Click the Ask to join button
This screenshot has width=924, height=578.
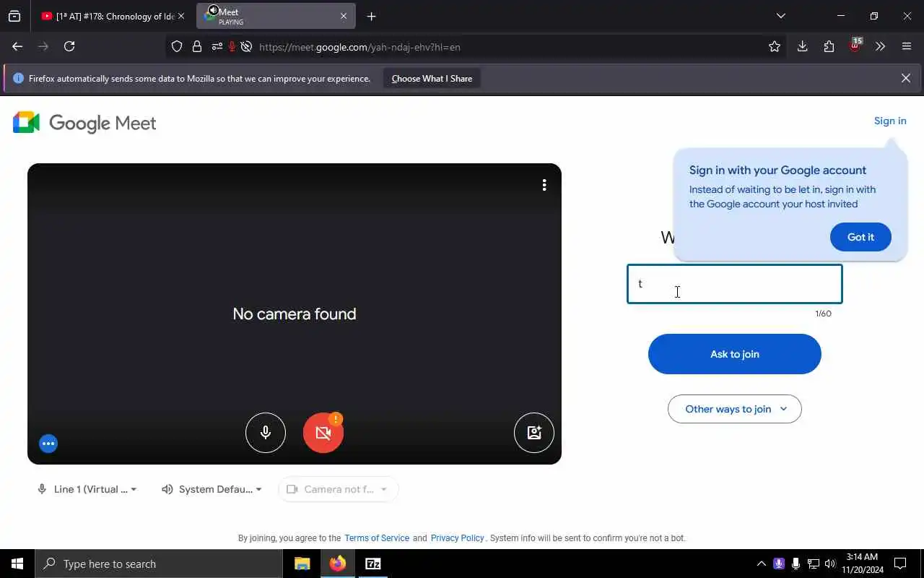(x=735, y=354)
